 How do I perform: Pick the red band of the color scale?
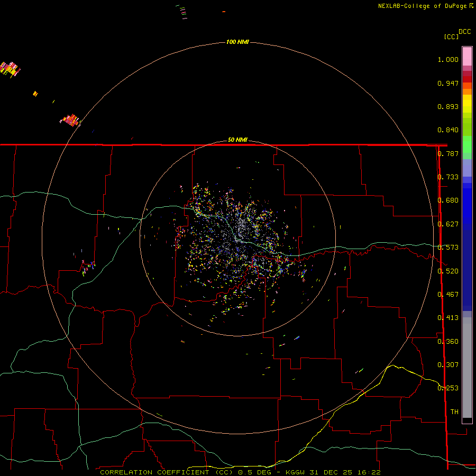467,79
